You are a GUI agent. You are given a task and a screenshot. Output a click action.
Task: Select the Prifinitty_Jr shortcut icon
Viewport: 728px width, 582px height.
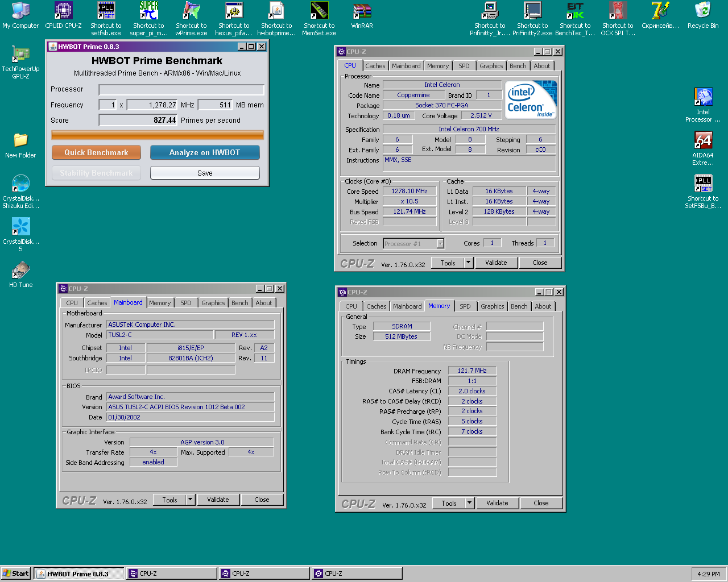(x=490, y=19)
